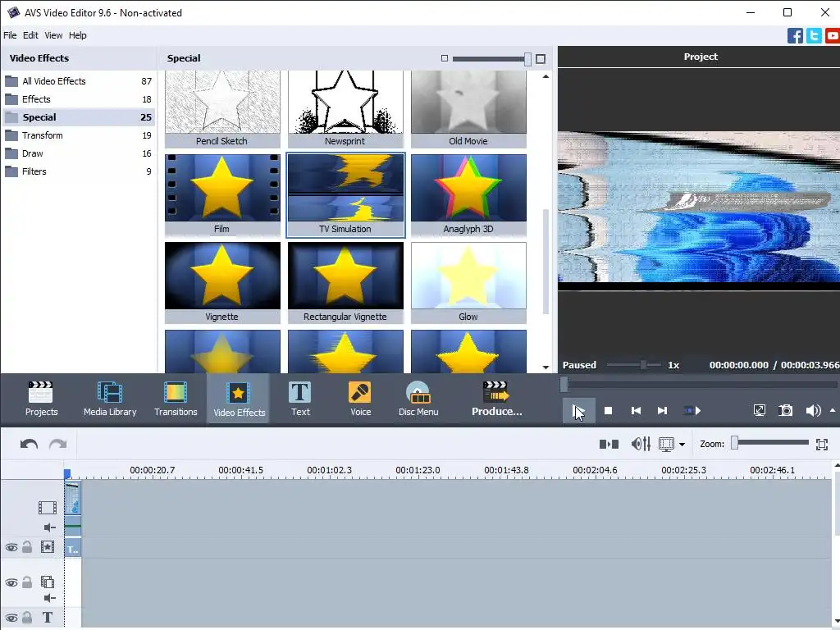
Task: Click the timeline view monitor icon
Action: point(666,444)
